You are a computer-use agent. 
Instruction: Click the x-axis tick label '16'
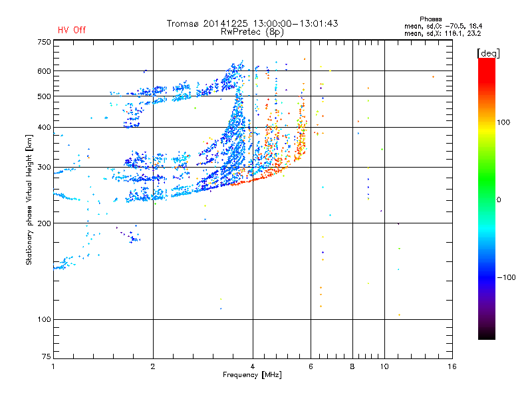pos(452,366)
